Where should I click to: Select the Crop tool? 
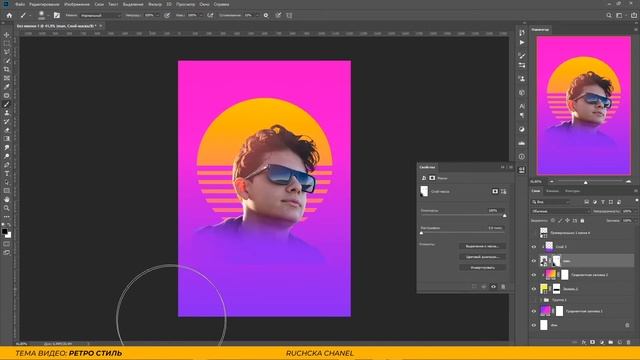click(x=7, y=69)
